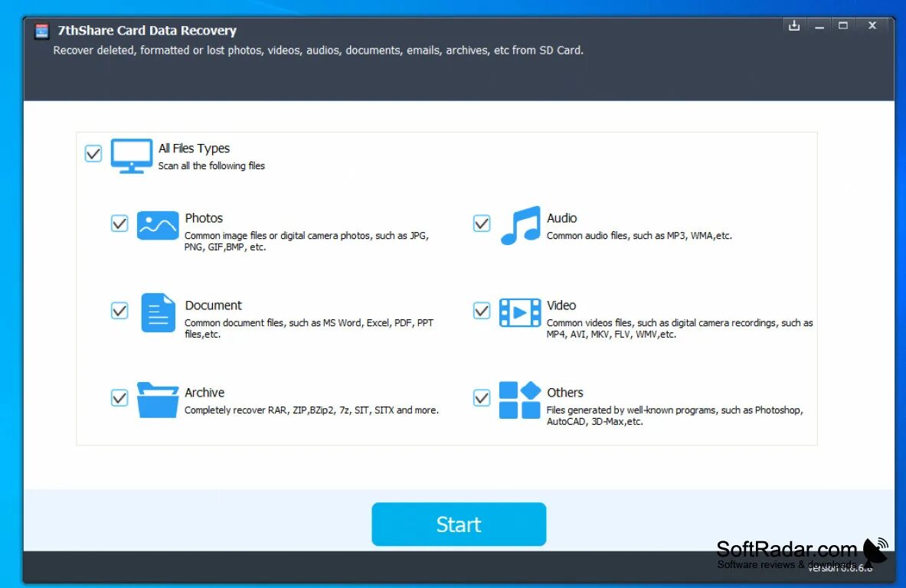Click the 'Archive' label text
This screenshot has height=588, width=906.
204,393
